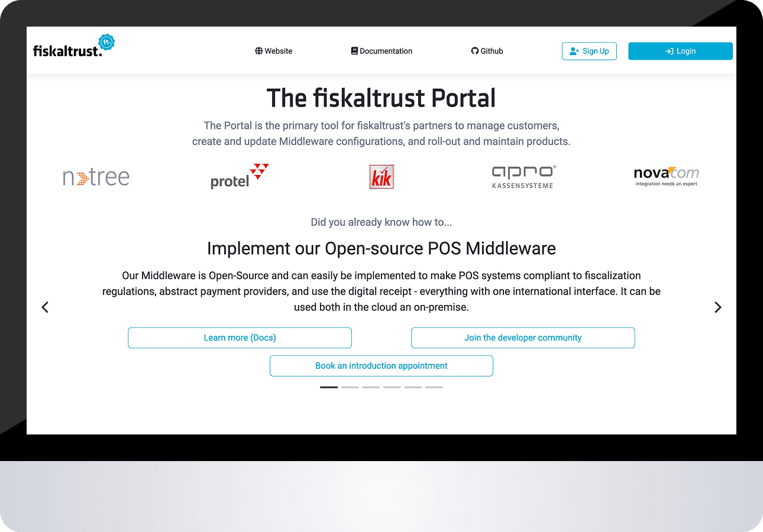Jump to the last carousel indicator
Screen dimensions: 763x532
434,387
